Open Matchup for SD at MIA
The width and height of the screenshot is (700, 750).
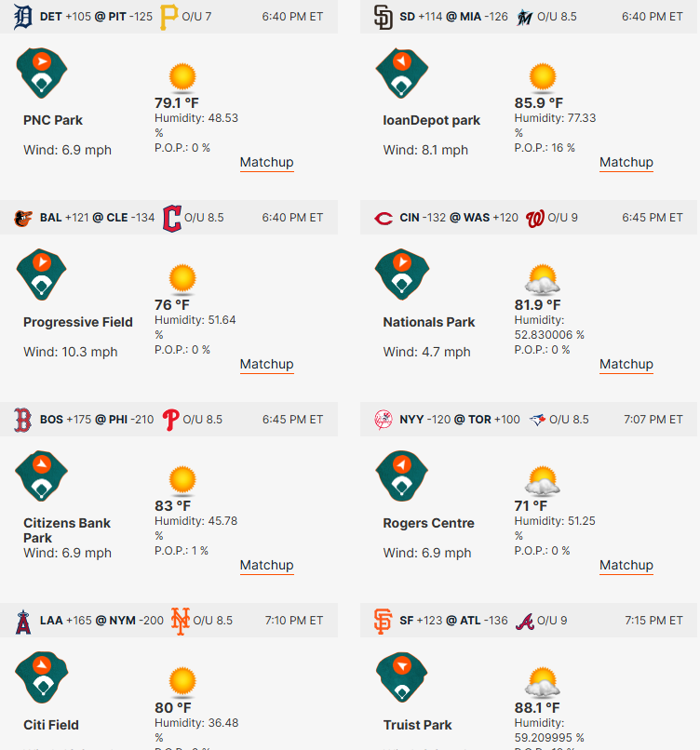point(626,162)
